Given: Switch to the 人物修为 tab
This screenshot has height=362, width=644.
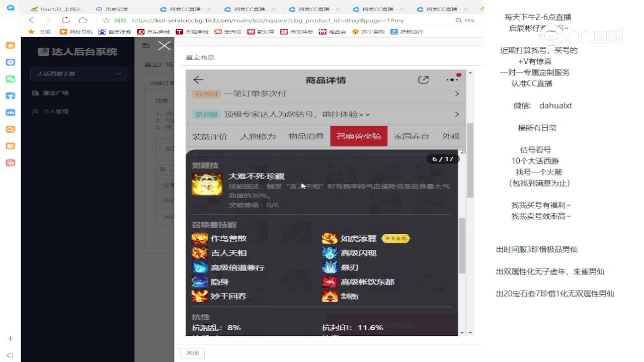Looking at the screenshot, I should (258, 136).
